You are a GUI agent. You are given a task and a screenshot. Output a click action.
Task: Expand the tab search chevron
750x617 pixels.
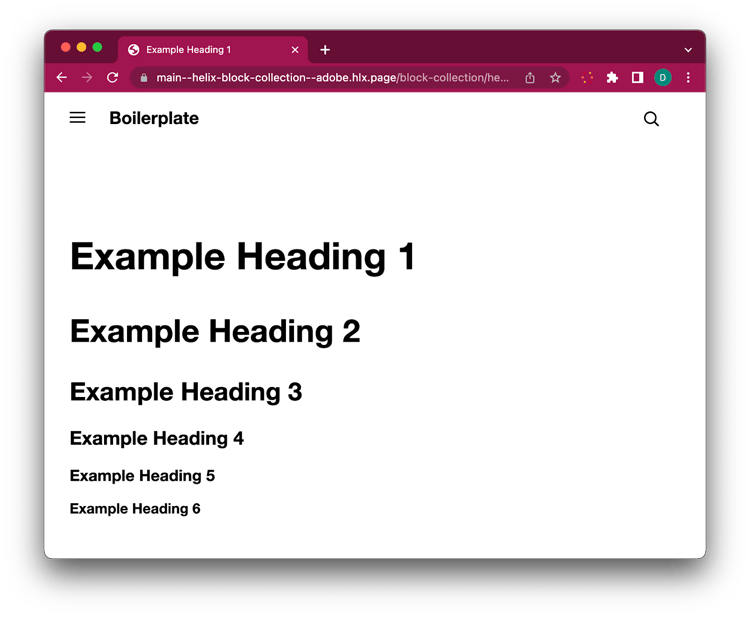coord(688,50)
